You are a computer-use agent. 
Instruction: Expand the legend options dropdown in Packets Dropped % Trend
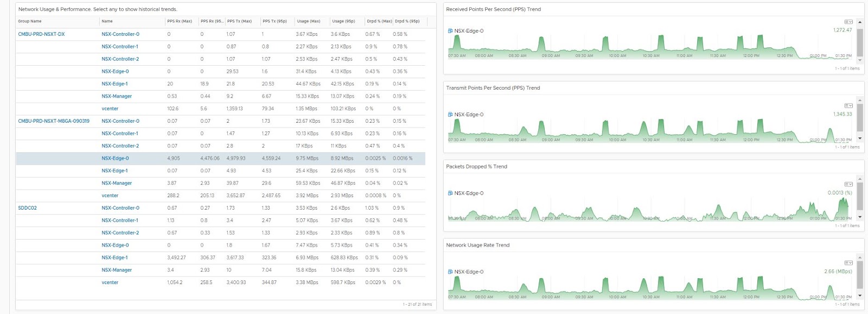[848, 185]
